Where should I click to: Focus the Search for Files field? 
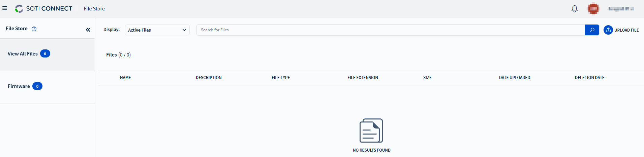coord(390,30)
